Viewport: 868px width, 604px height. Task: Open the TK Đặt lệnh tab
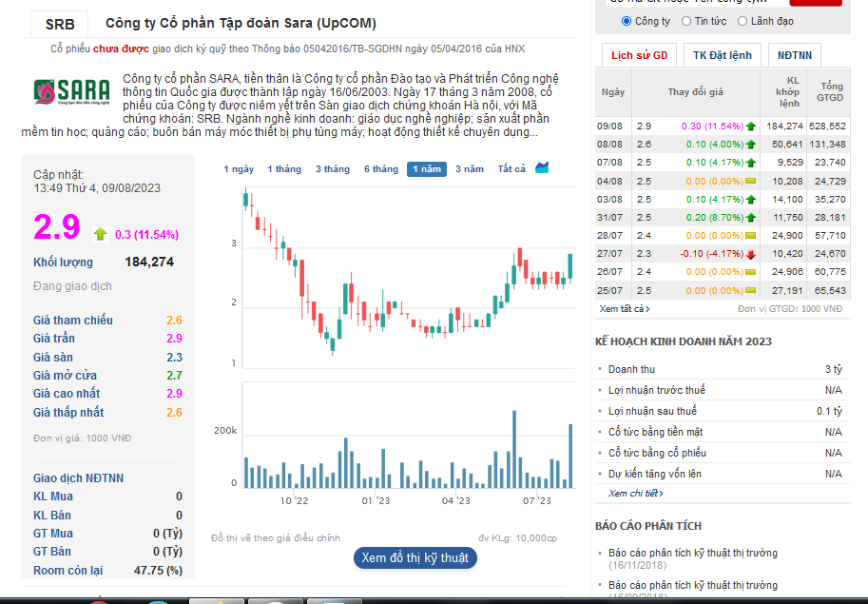tap(722, 55)
